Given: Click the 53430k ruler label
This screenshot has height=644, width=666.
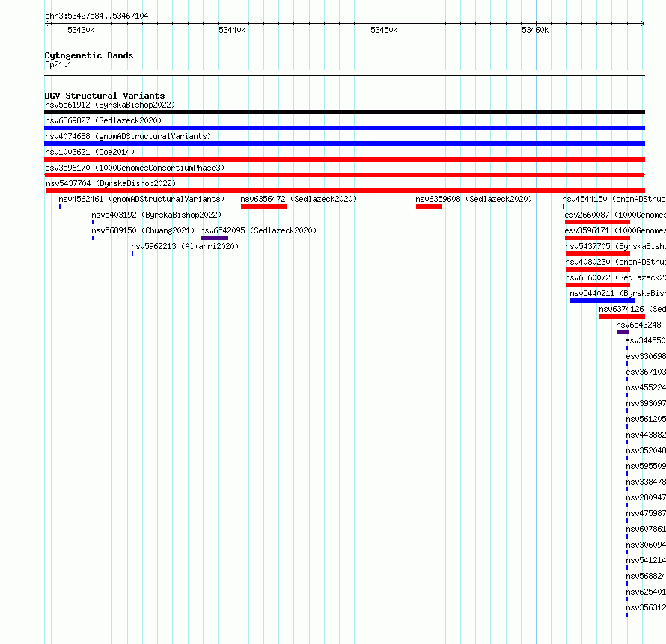Looking at the screenshot, I should 81,30.
